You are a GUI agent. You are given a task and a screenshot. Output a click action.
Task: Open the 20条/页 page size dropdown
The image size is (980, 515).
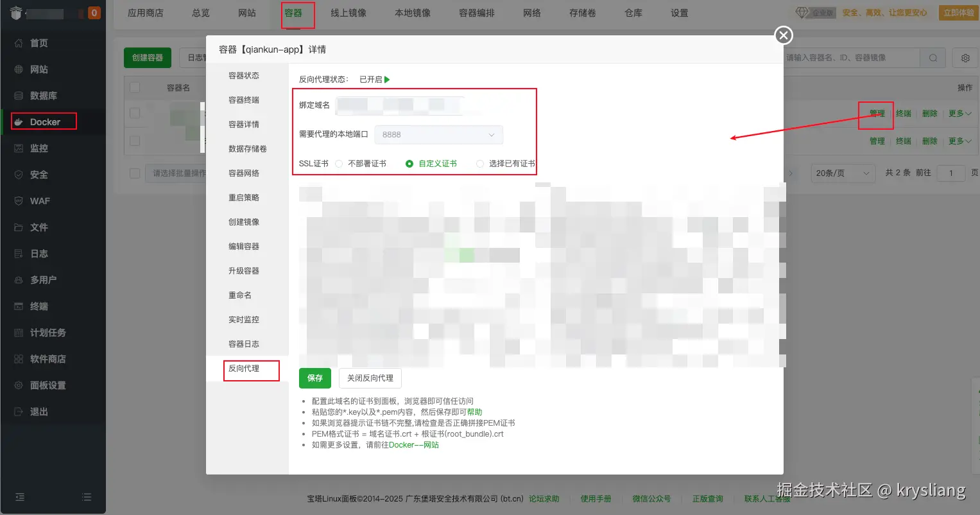pyautogui.click(x=843, y=173)
